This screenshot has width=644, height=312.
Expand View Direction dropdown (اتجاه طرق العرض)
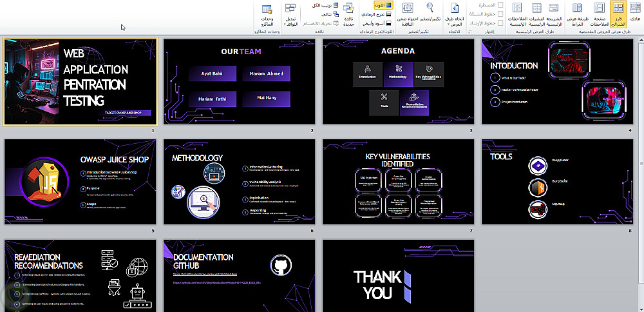pyautogui.click(x=454, y=14)
